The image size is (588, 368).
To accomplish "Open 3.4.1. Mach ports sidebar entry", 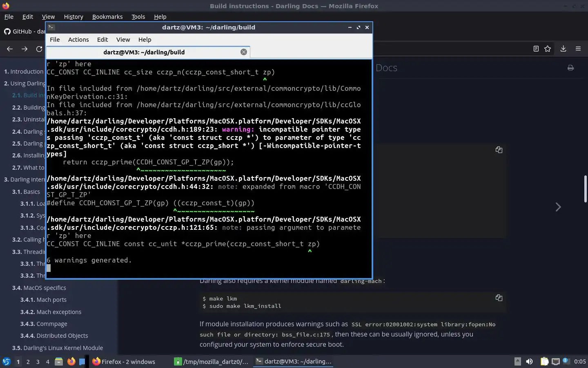I will click(x=43, y=300).
